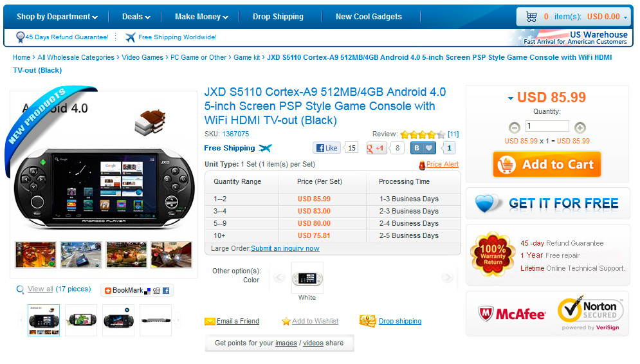
Task: Click the Facebook Like button
Action: tap(327, 148)
